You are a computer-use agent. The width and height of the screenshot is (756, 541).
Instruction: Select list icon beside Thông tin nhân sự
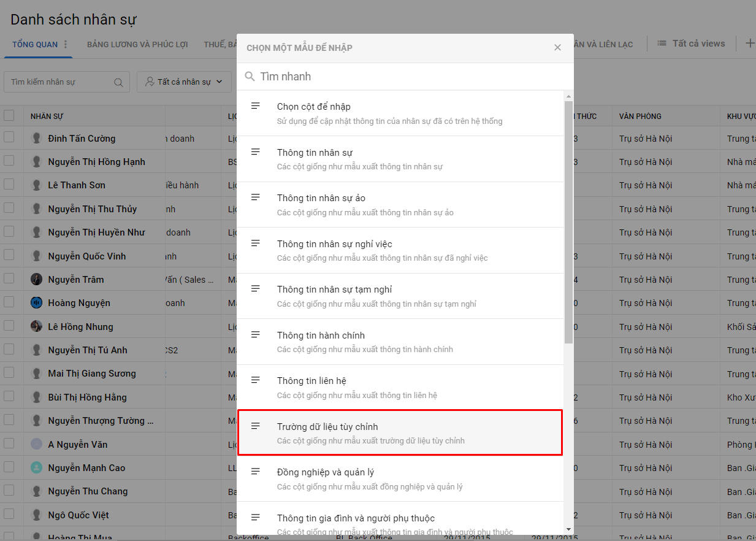(x=256, y=152)
